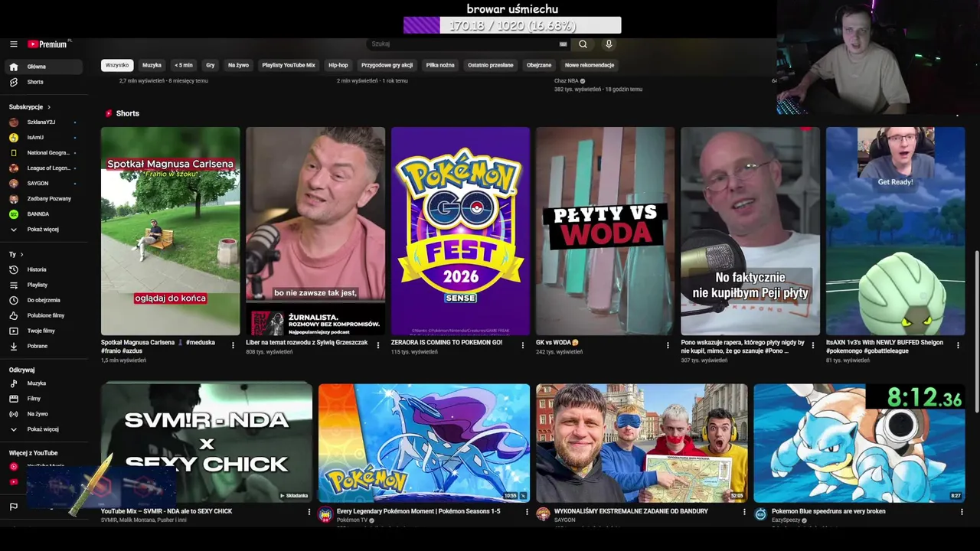Open options for Liber rozwód short
980x551 pixels.
pos(378,345)
